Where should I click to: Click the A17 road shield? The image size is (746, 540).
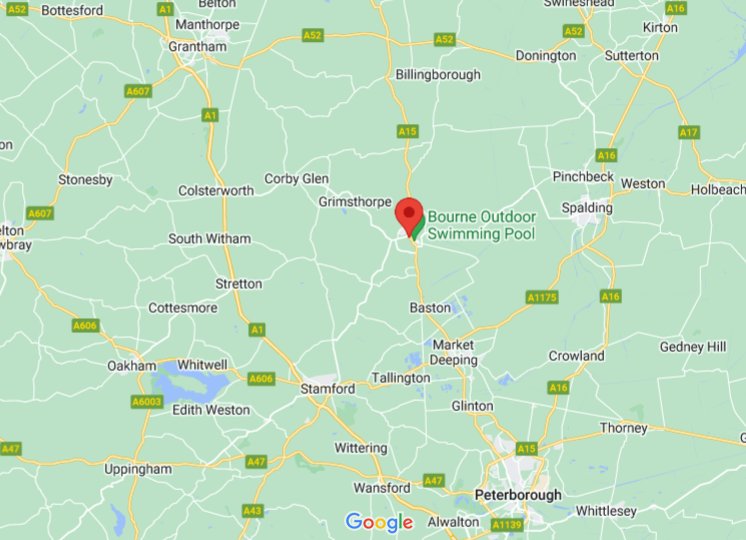[x=689, y=132]
